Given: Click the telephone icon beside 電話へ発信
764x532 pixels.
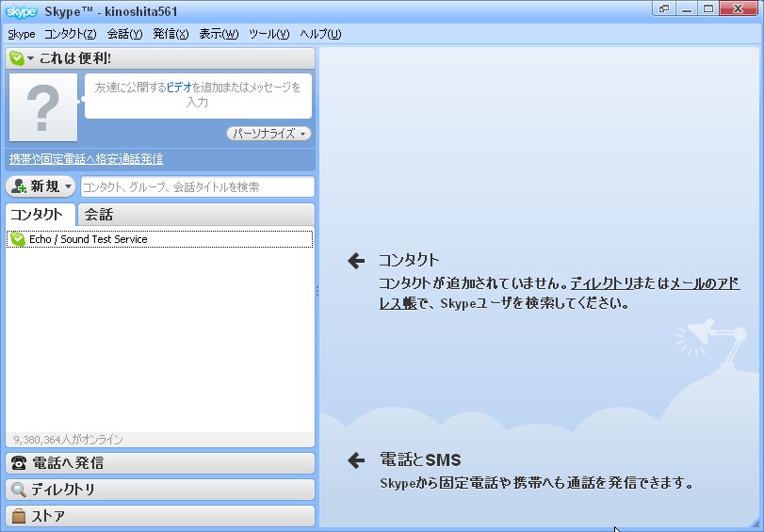Looking at the screenshot, I should pyautogui.click(x=19, y=463).
